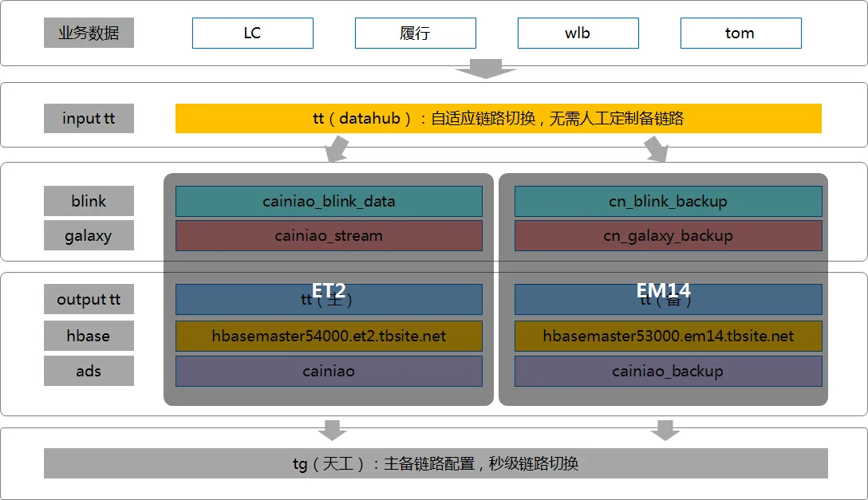Select hbasemaster53000.em14.tbsite.net block
The image size is (868, 500).
[669, 337]
